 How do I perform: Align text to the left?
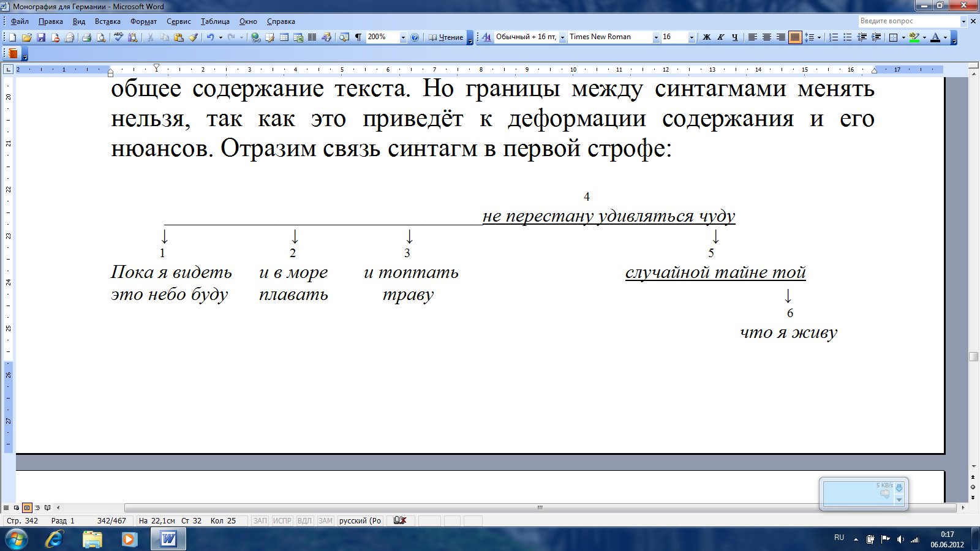pyautogui.click(x=753, y=37)
